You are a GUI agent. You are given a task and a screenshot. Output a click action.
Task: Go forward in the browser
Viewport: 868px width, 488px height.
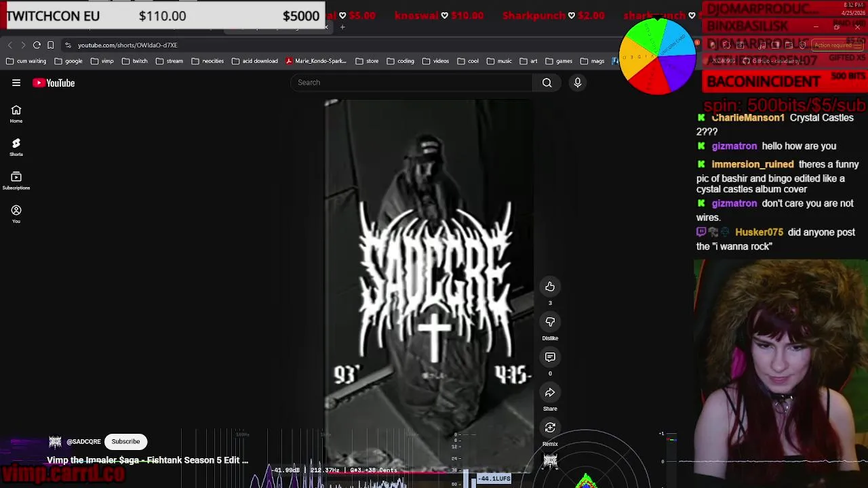[23, 45]
